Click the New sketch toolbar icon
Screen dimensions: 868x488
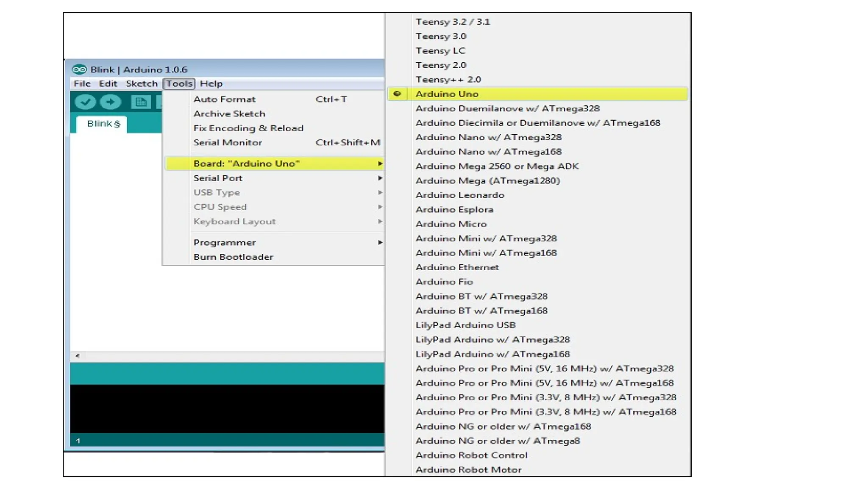pyautogui.click(x=140, y=102)
